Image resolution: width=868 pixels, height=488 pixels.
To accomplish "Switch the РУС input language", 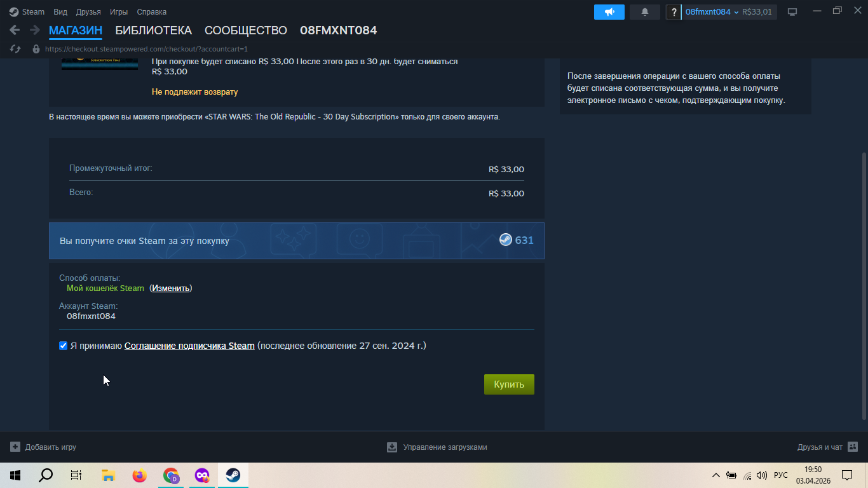I will [x=781, y=475].
